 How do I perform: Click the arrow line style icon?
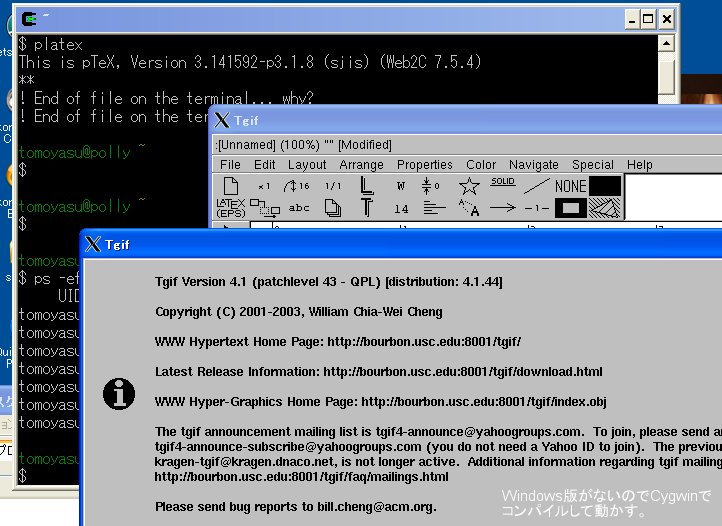(x=502, y=208)
